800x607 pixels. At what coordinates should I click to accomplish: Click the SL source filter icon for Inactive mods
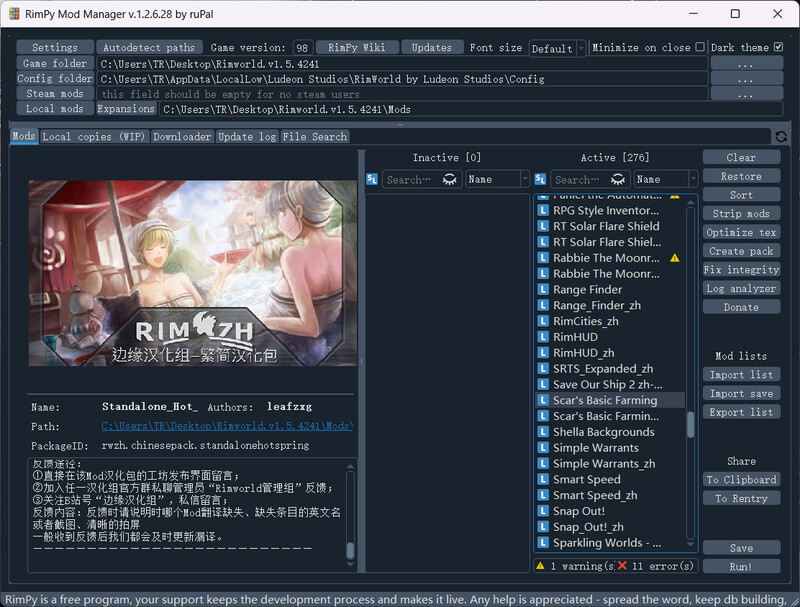[373, 179]
